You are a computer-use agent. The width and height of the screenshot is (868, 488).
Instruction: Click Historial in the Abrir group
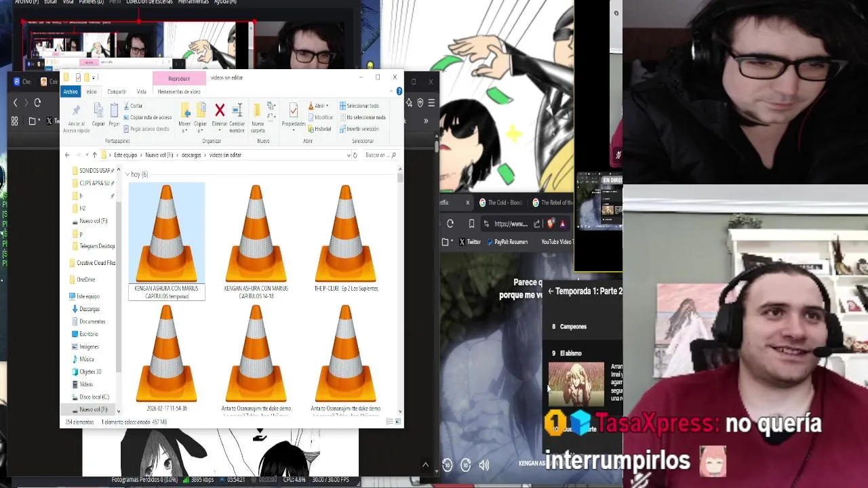pos(320,129)
